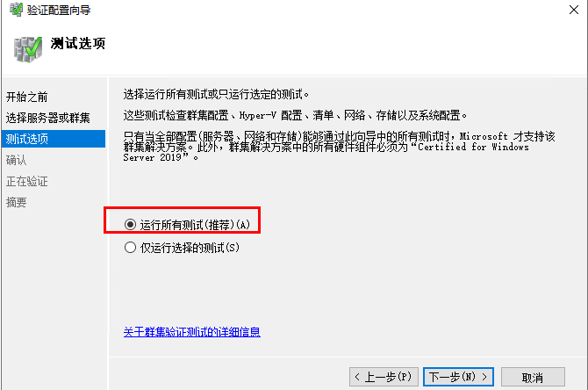Click the 仅运行选择的测试(S) label text
This screenshot has width=588, height=390.
click(x=190, y=248)
